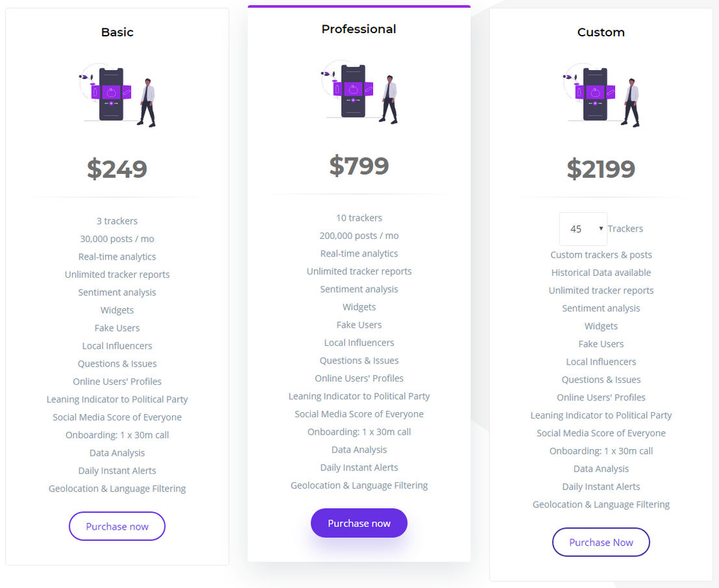Image resolution: width=719 pixels, height=588 pixels.
Task: Click the $799 price text
Action: tap(359, 165)
